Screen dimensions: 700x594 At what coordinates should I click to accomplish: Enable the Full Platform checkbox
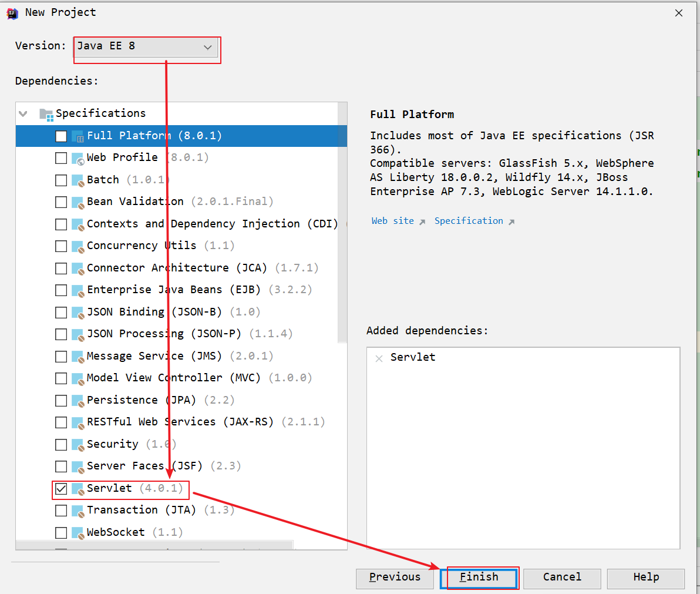(x=61, y=136)
